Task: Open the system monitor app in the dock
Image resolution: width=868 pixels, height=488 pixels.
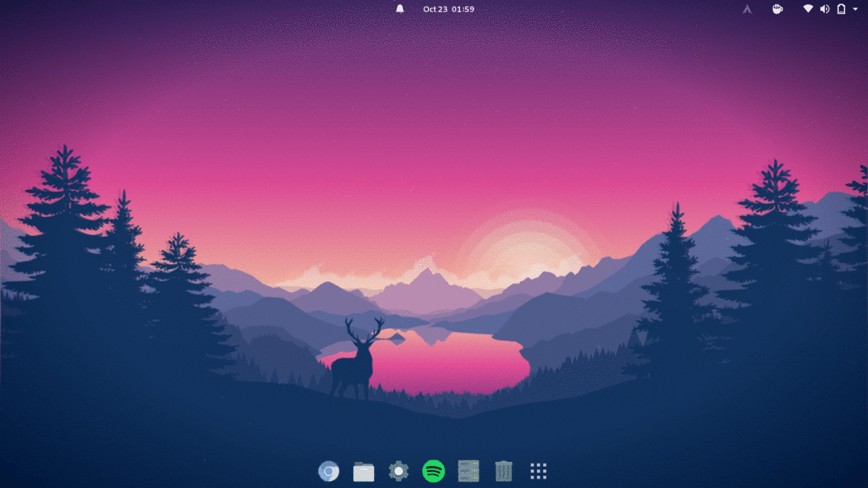Action: tap(467, 470)
